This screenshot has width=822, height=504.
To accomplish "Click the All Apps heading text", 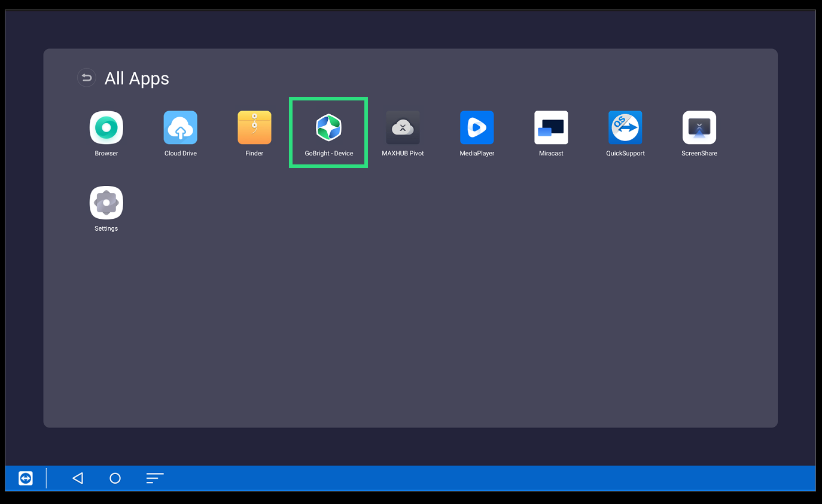I will (137, 78).
